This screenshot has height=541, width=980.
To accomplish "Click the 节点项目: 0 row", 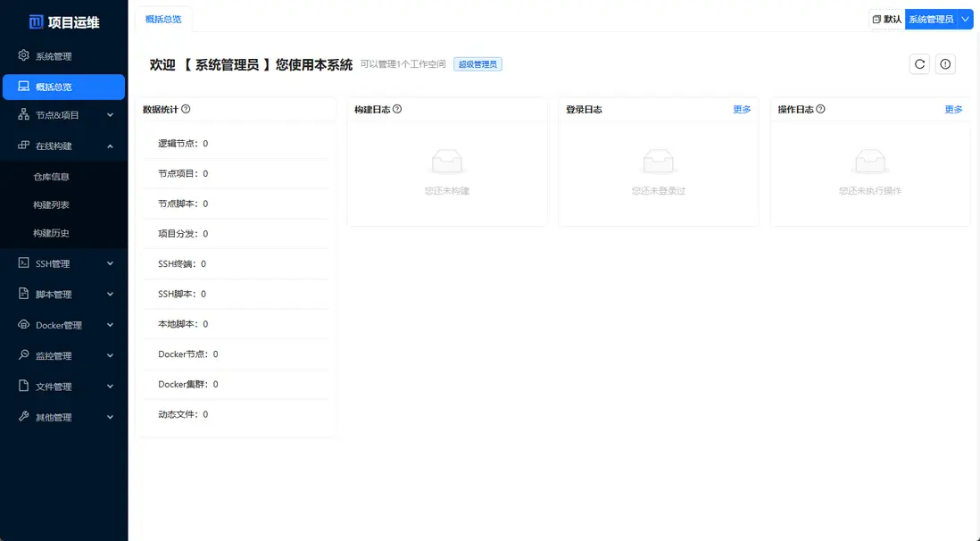I will pyautogui.click(x=236, y=173).
